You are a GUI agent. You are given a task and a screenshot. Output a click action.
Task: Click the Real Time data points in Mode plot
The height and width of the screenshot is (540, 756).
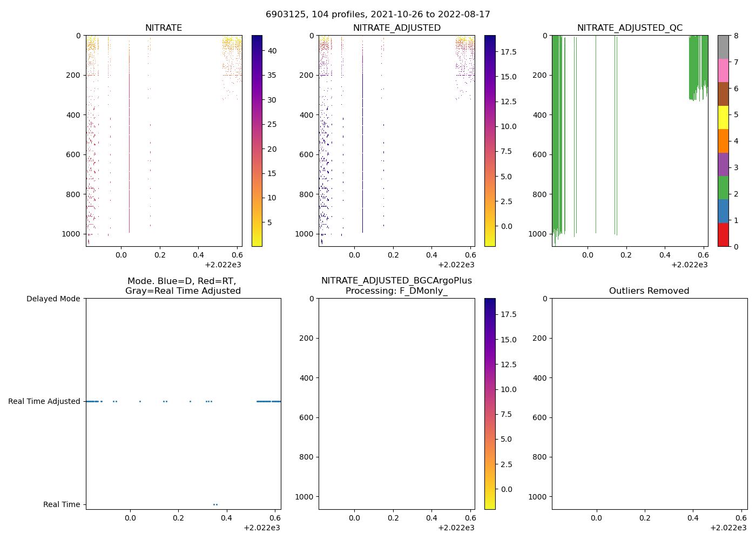click(x=215, y=504)
